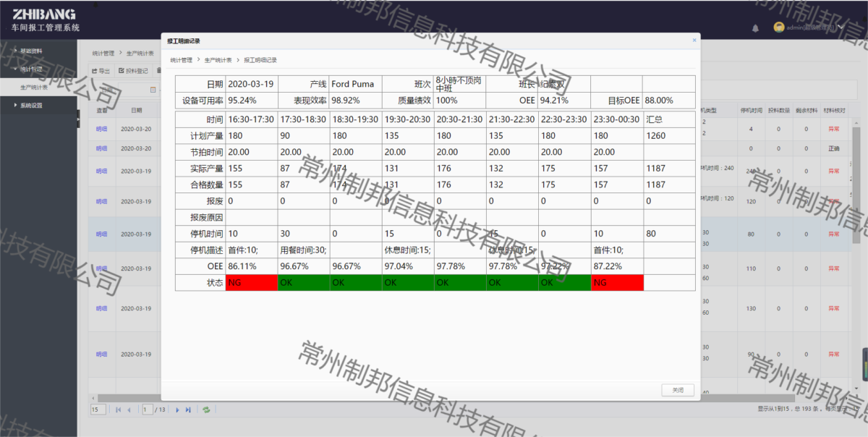Go to the last page arrow icon
The width and height of the screenshot is (868, 437).
click(188, 410)
